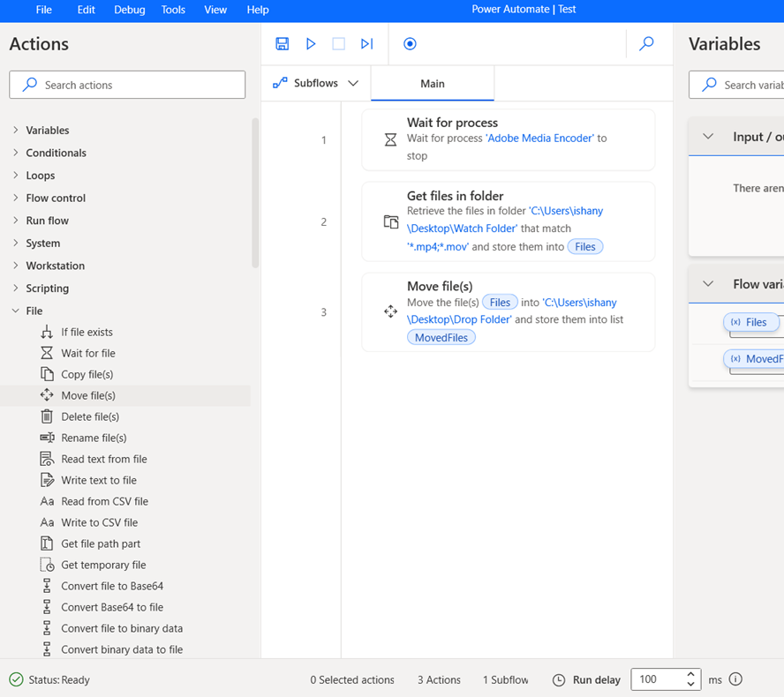Select the Main subflow tab
This screenshot has width=784, height=697.
tap(433, 84)
